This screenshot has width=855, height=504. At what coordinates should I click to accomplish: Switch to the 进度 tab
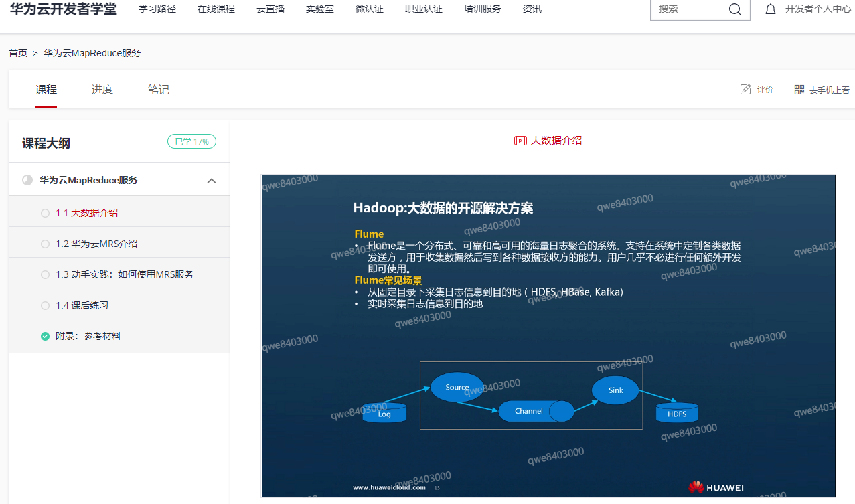pyautogui.click(x=102, y=90)
